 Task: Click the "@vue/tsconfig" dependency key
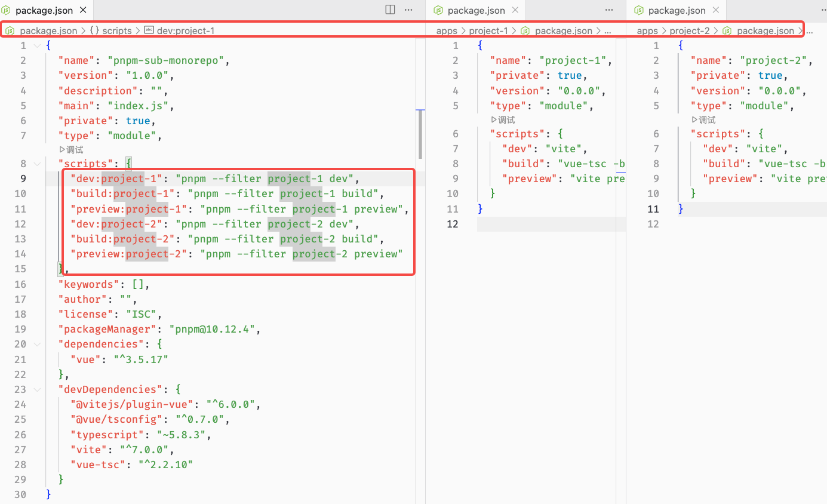[x=116, y=419]
